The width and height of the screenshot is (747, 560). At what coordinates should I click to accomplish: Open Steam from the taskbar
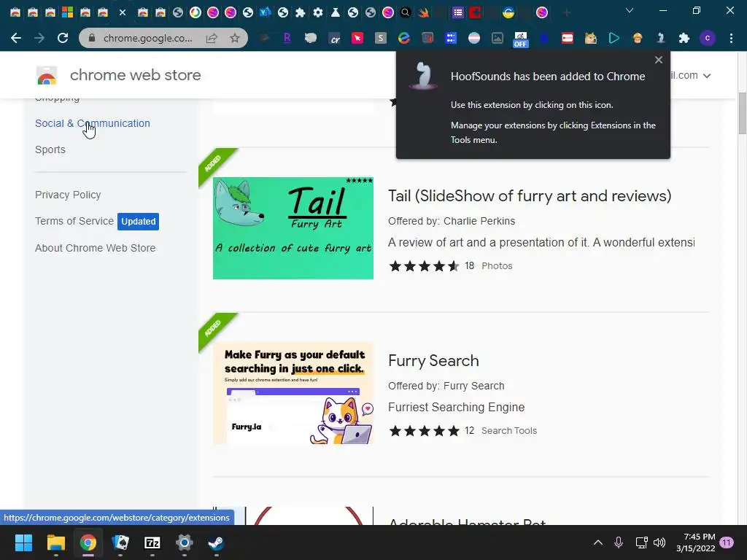pyautogui.click(x=216, y=542)
